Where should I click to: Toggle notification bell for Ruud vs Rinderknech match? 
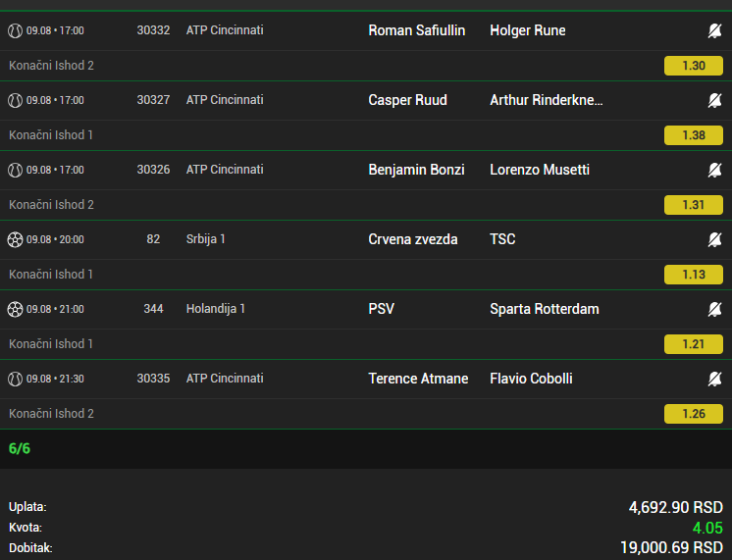pos(714,101)
